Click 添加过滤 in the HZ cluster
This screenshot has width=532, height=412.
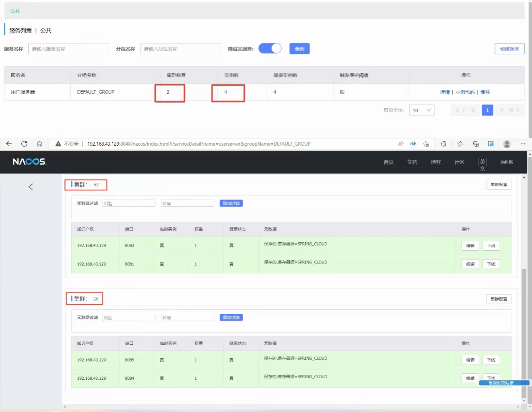pos(231,203)
